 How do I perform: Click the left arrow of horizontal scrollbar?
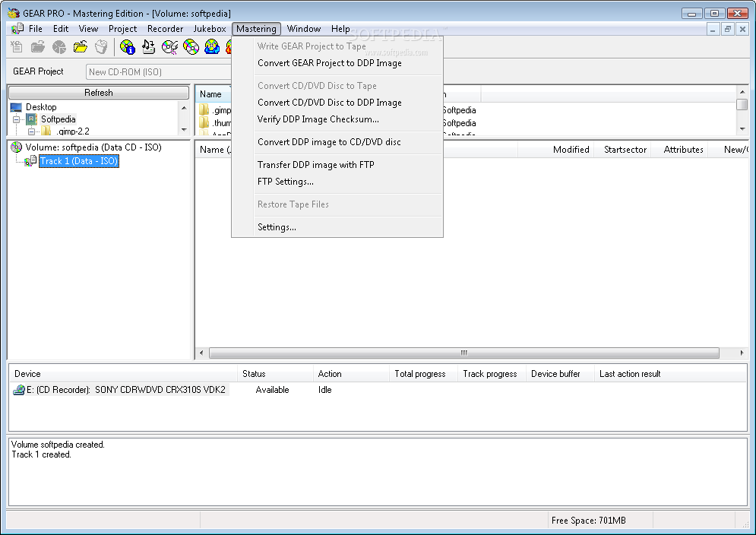pyautogui.click(x=201, y=353)
